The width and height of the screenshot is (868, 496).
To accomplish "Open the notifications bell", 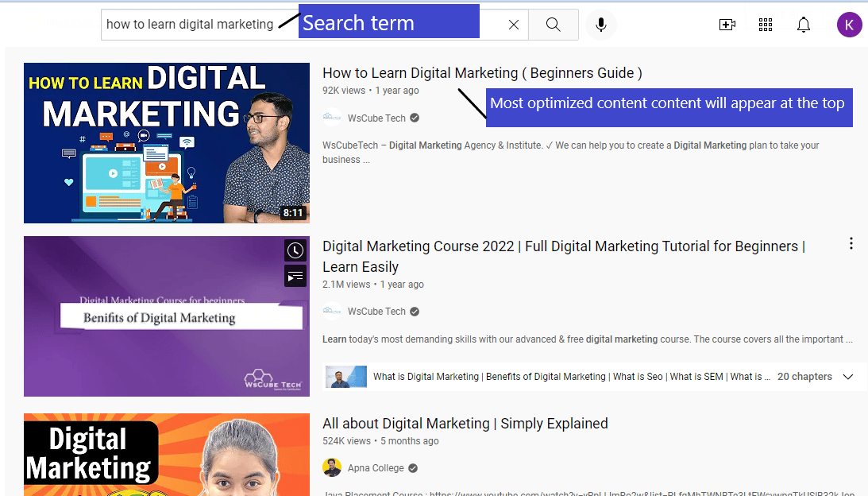I will tap(803, 25).
